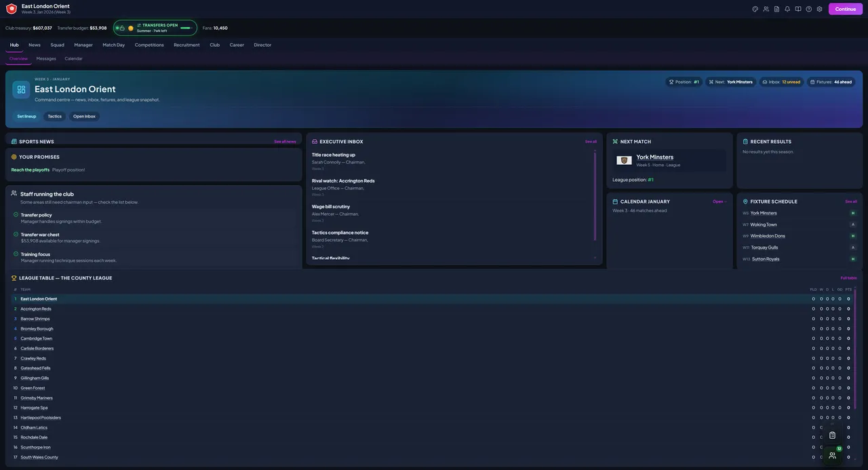Click the Transfer policy check icon
The width and height of the screenshot is (868, 470).
pos(16,214)
